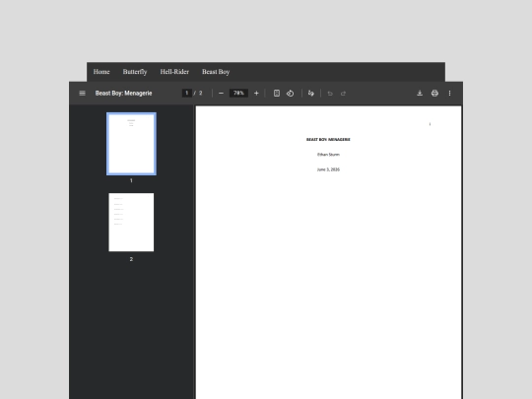Click the redo arrow icon
The height and width of the screenshot is (399, 532).
click(x=343, y=93)
